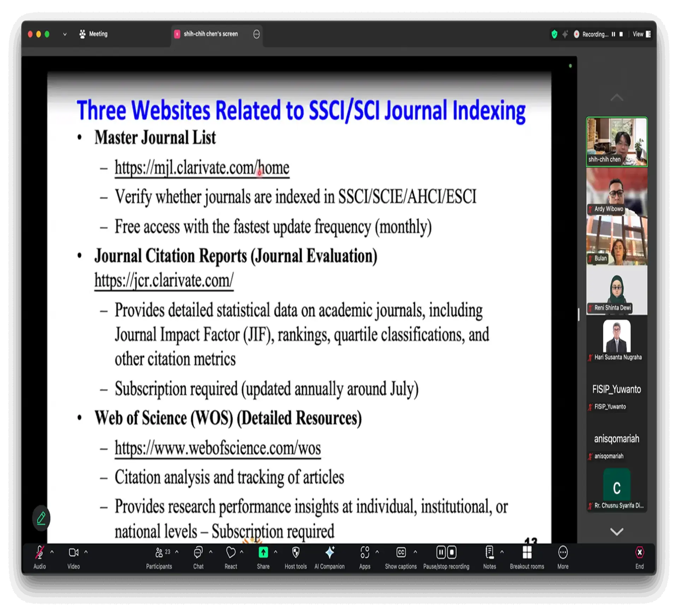Image resolution: width=678 pixels, height=616 pixels.
Task: Toggle camera with Video button
Action: (x=73, y=553)
